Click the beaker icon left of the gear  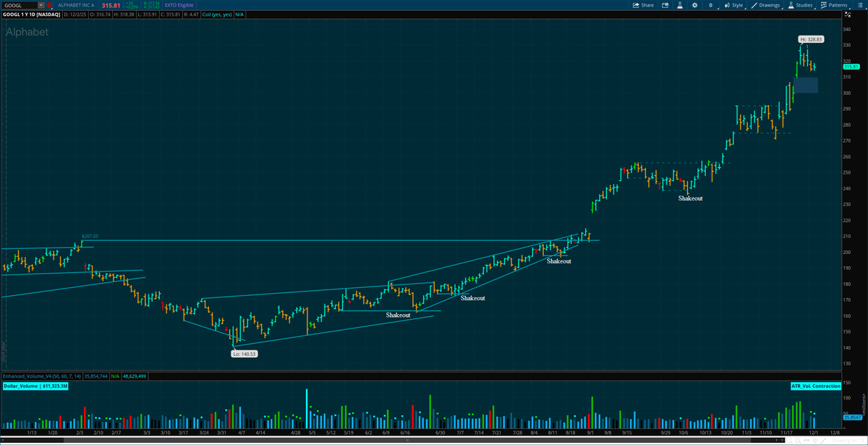click(680, 5)
